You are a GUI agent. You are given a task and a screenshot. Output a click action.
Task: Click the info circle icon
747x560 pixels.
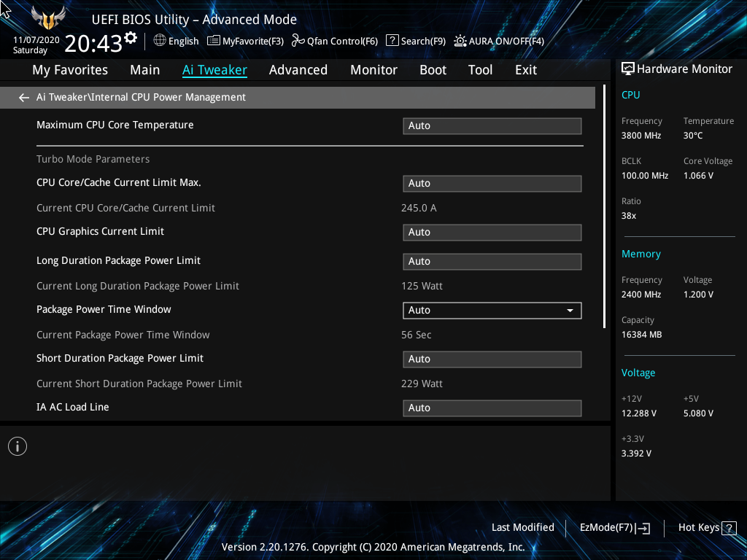(18, 446)
